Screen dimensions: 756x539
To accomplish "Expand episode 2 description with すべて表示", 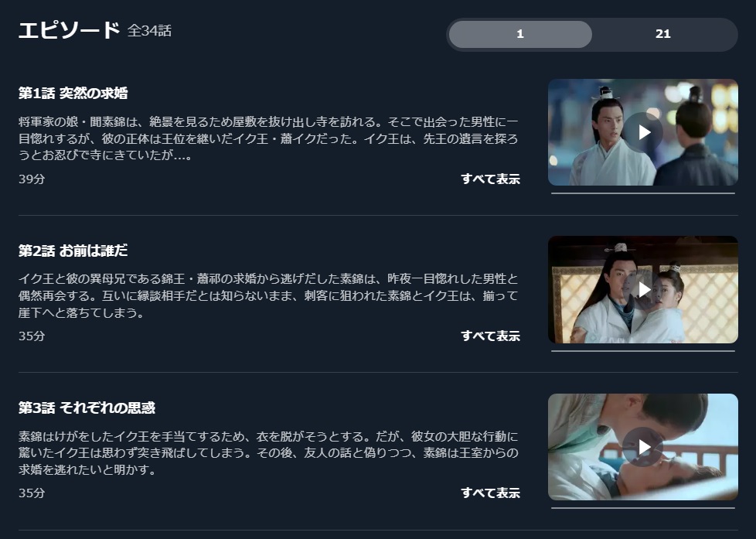I will tap(490, 336).
